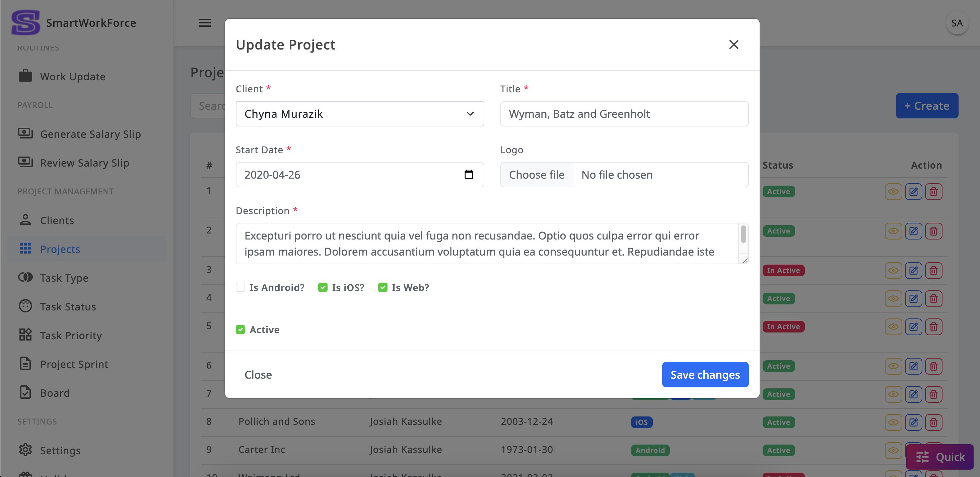Click the Settings gear icon in sidebar
This screenshot has width=980, height=477.
pos(25,450)
